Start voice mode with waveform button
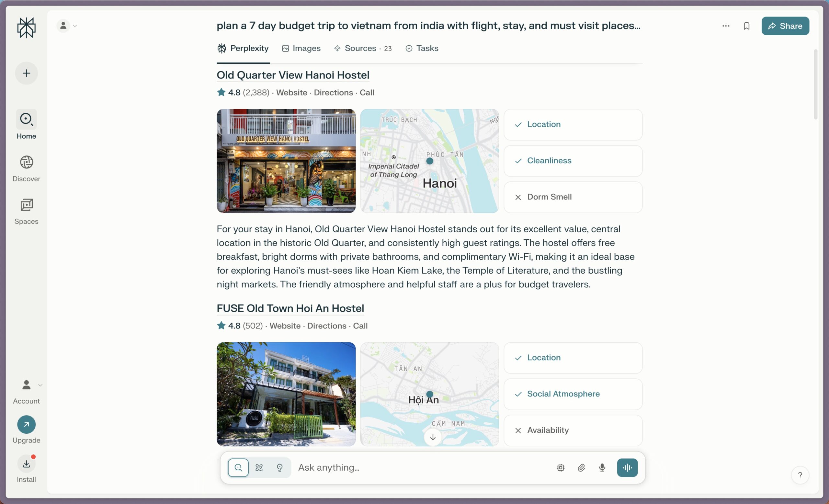 click(x=627, y=467)
